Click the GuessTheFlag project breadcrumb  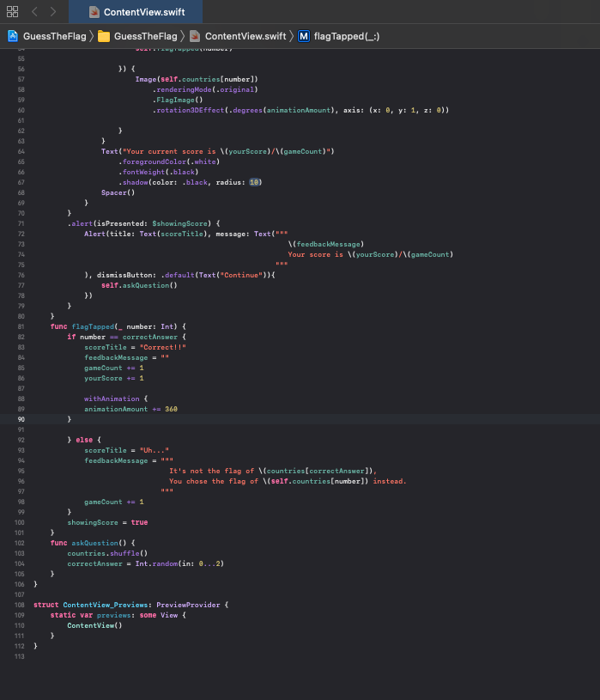(54, 36)
